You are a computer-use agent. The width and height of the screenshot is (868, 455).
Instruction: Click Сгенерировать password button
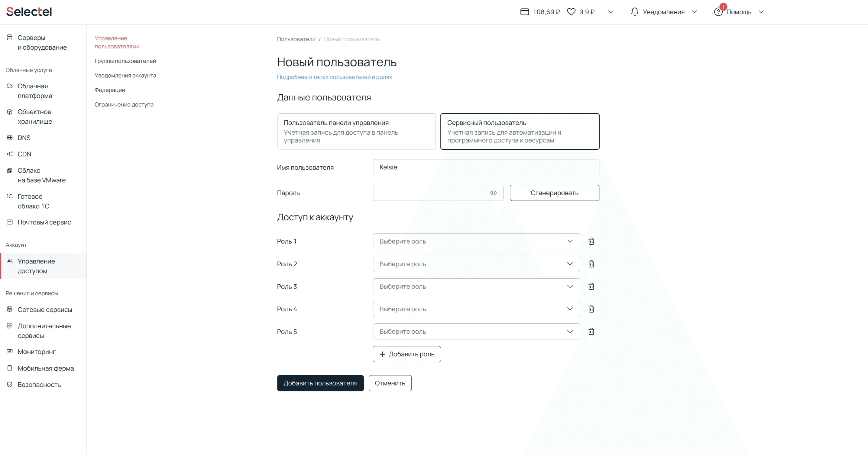[554, 193]
